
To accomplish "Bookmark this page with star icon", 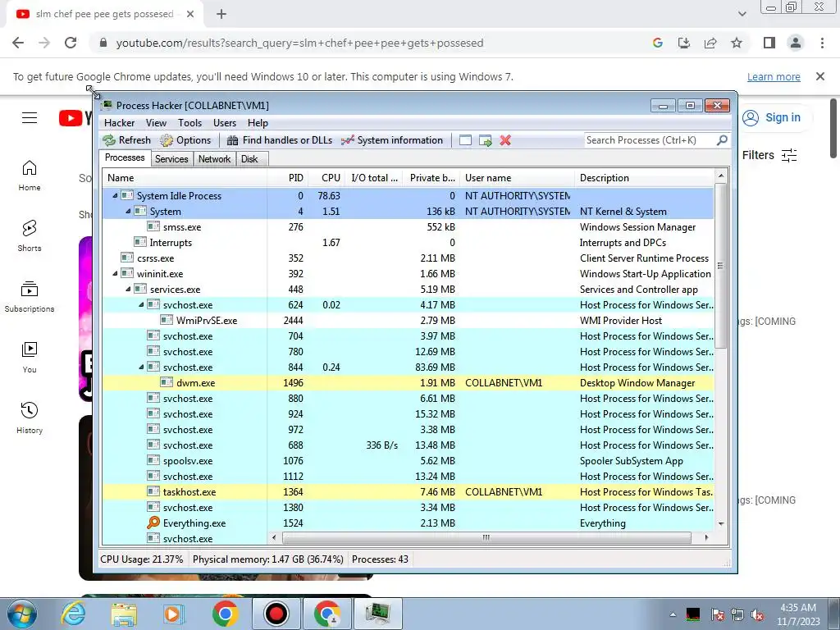I will [737, 43].
